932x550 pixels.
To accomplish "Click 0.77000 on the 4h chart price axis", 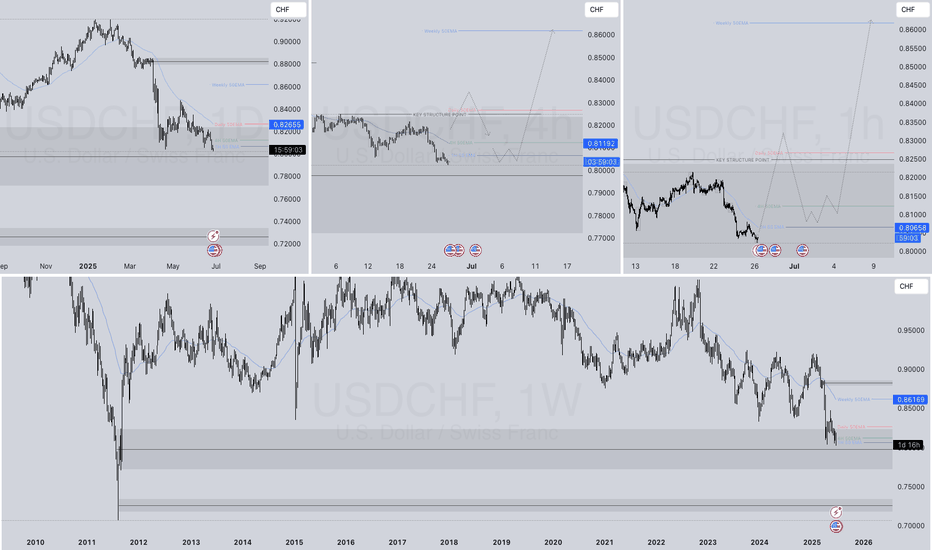I will click(601, 238).
